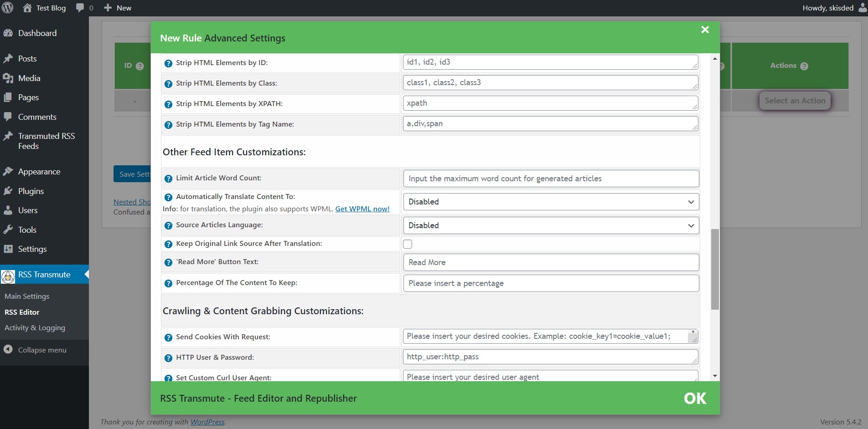Viewport: 868px width, 429px height.
Task: Open Automatically Translate Content To dropdown
Action: coord(551,202)
